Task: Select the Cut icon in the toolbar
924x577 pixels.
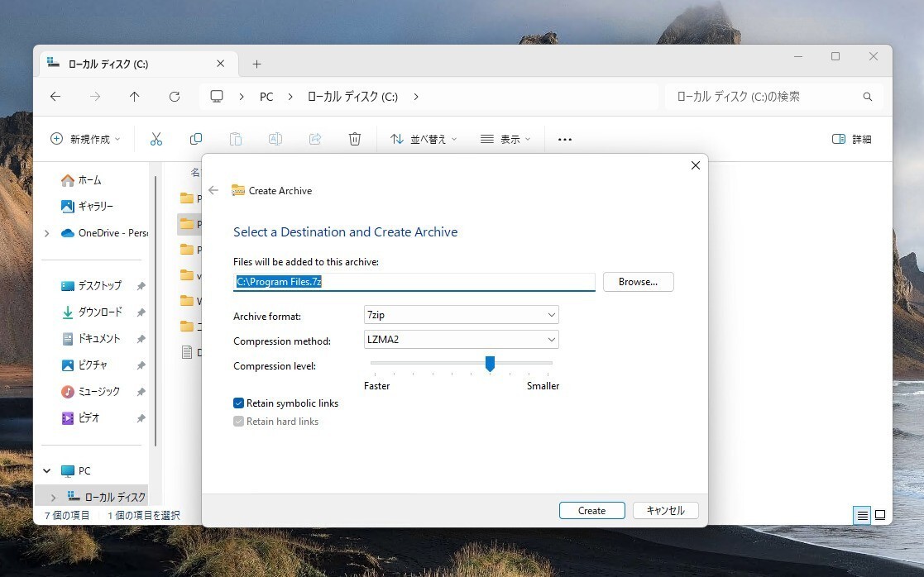Action: click(156, 139)
